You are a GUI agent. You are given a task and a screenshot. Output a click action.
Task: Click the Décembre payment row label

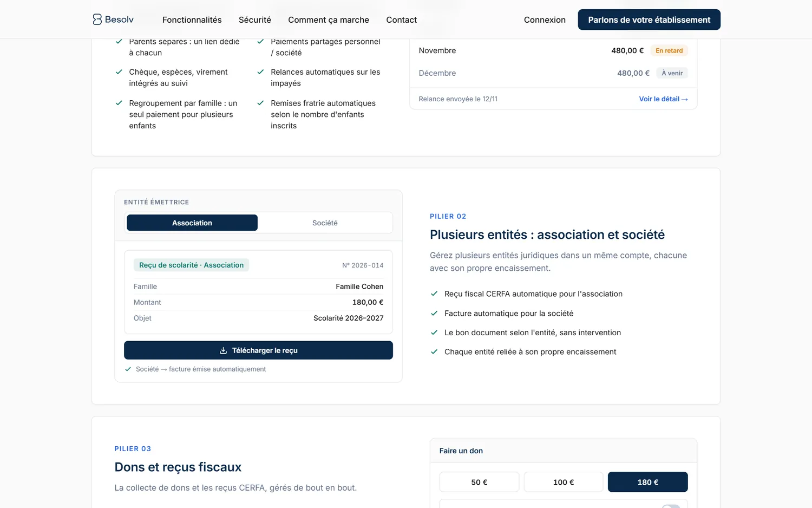point(437,73)
